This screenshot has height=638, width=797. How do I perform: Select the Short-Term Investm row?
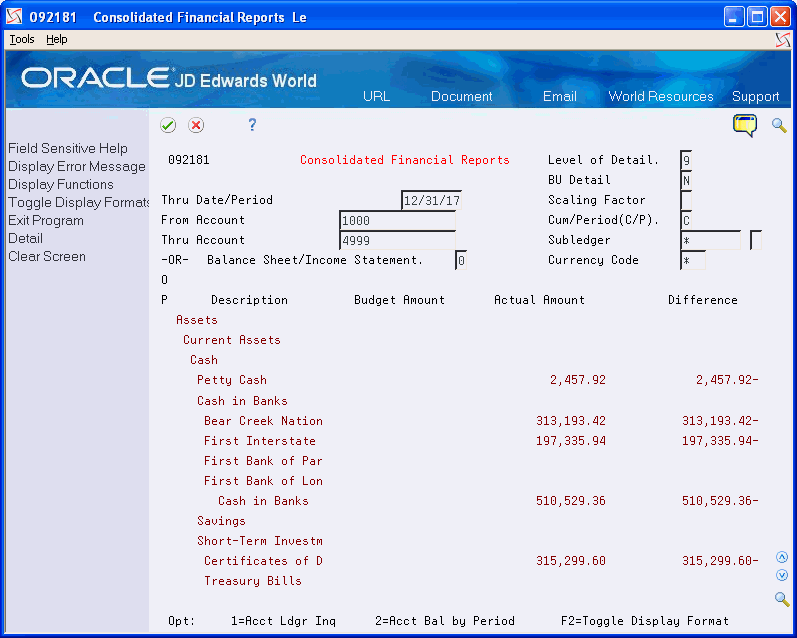click(460, 540)
